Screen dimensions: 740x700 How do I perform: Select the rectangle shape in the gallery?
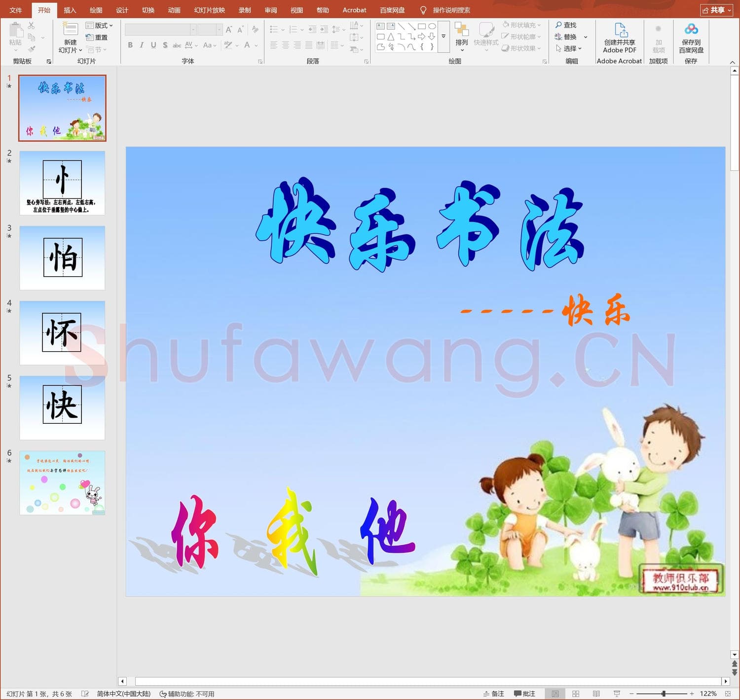click(x=422, y=26)
